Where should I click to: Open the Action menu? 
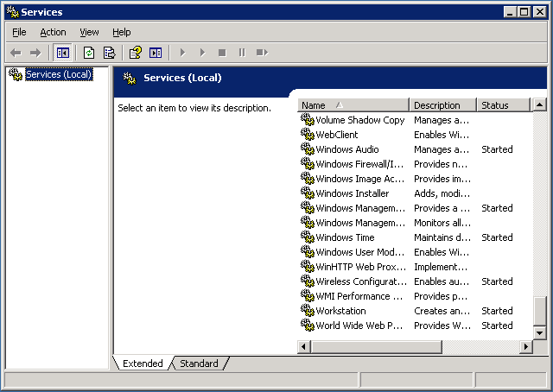point(53,32)
